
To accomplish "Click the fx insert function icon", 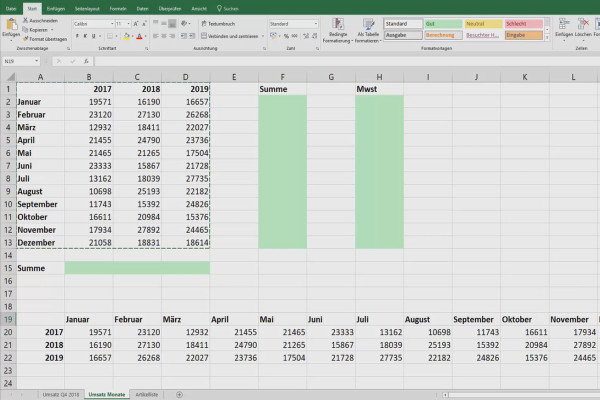I will coord(86,61).
